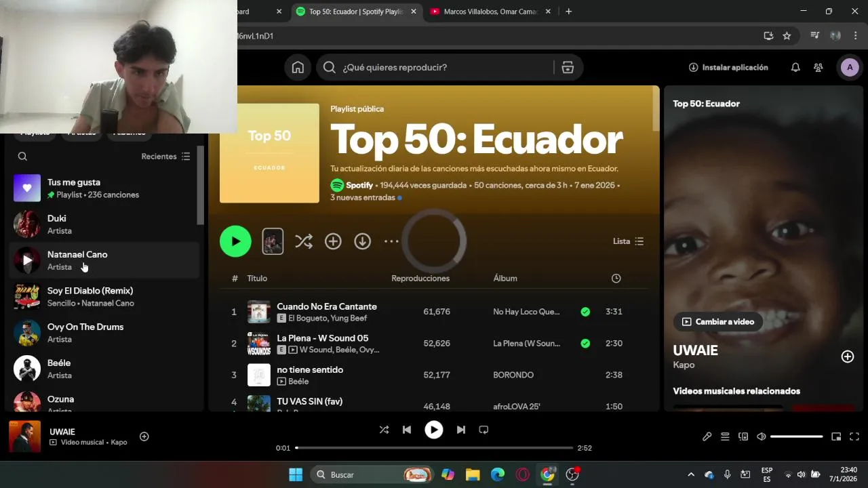
Task: Show hidden system tray icons
Action: pos(691,474)
